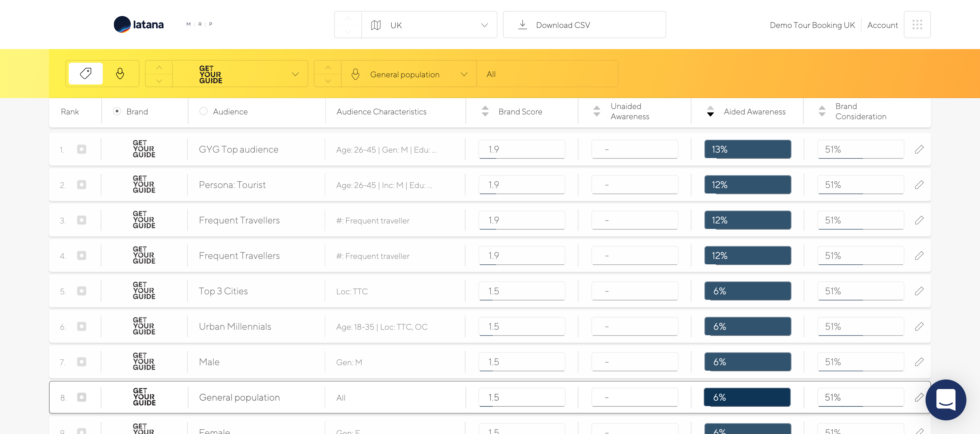Image resolution: width=980 pixels, height=434 pixels.
Task: Edit the General population row
Action: [919, 397]
